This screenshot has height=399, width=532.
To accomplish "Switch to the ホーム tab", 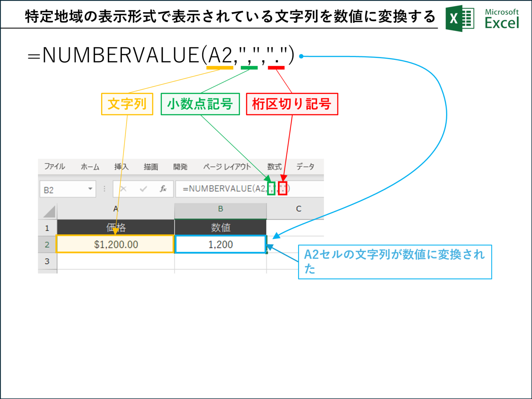I will pyautogui.click(x=90, y=167).
